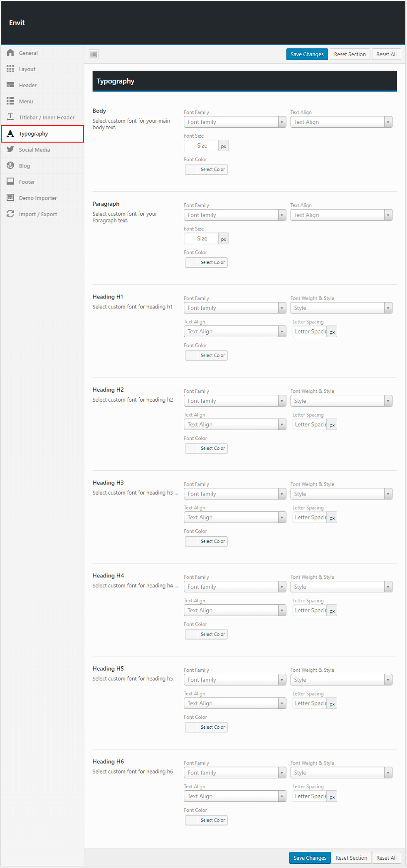Open the Body Font Family dropdown
Screen dimensions: 407x868
point(235,122)
